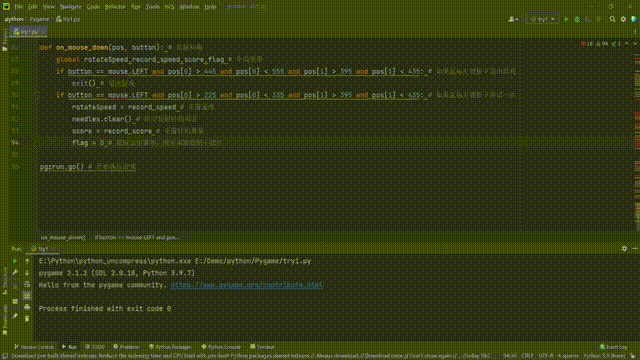Clear all console output trash icon
Viewport: 640px width, 360px height.
tap(27, 318)
